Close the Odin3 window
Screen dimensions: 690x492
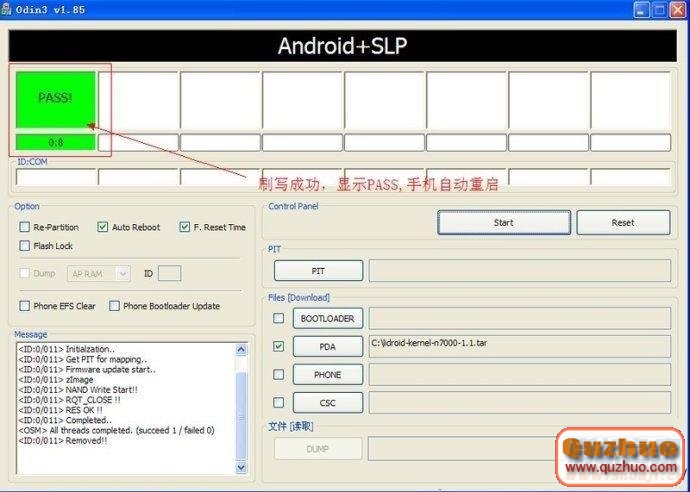click(677, 10)
